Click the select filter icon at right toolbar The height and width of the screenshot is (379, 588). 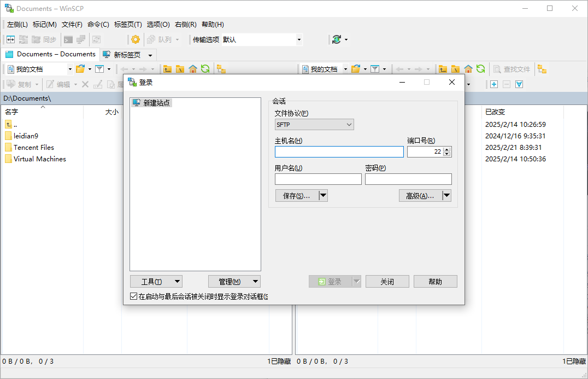pyautogui.click(x=519, y=84)
